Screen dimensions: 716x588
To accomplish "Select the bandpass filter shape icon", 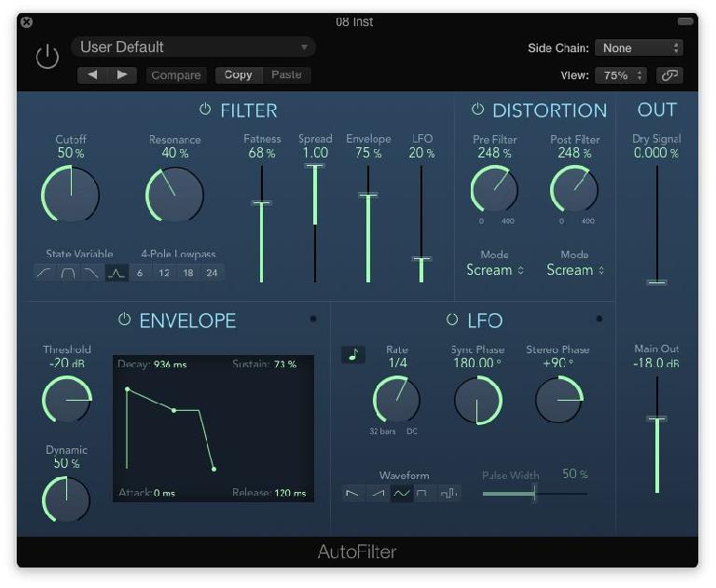I will point(68,273).
